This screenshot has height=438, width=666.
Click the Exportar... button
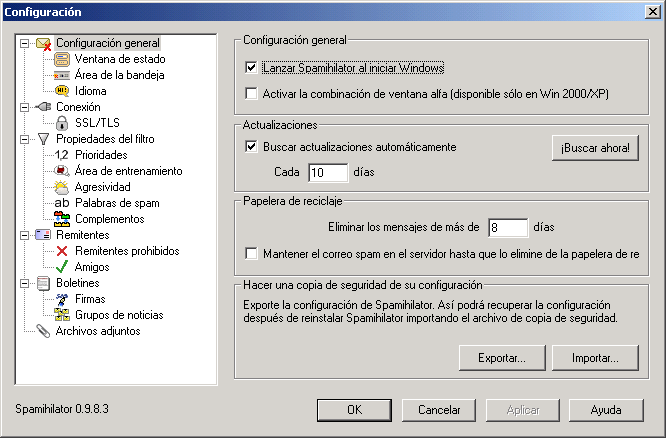pos(501,357)
